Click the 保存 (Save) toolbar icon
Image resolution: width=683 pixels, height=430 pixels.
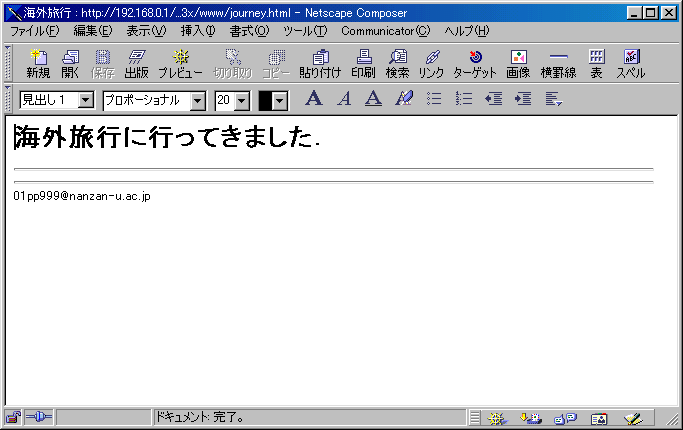point(103,64)
